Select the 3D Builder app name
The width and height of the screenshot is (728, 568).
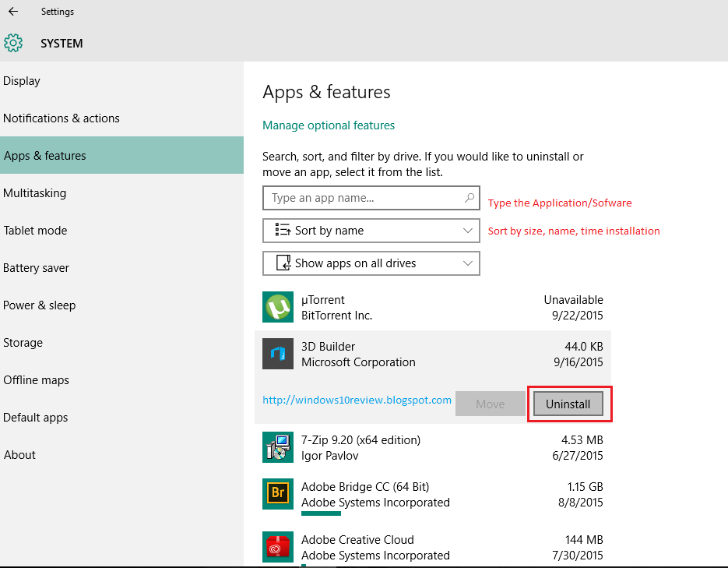[328, 347]
